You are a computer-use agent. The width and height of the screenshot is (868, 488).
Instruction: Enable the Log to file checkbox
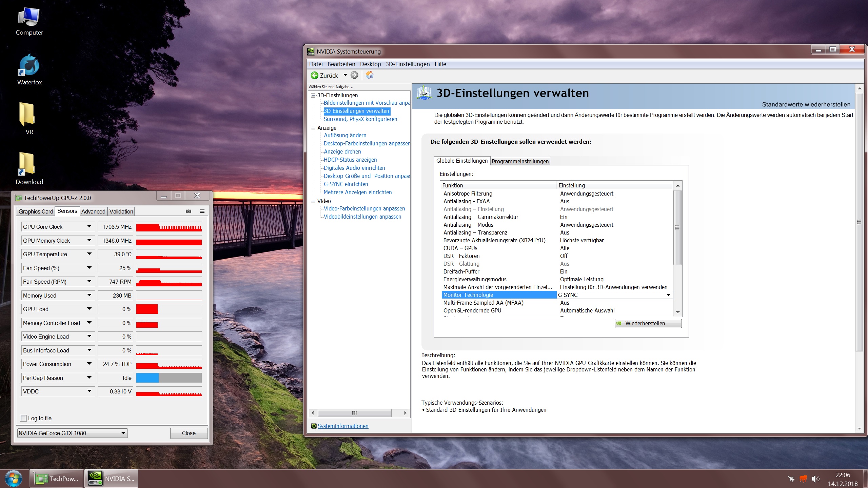24,418
